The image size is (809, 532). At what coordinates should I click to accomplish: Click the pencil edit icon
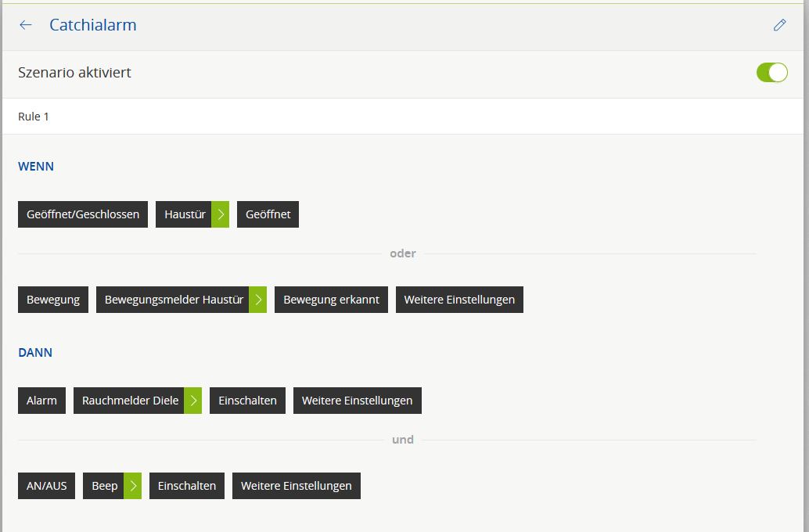pyautogui.click(x=779, y=25)
